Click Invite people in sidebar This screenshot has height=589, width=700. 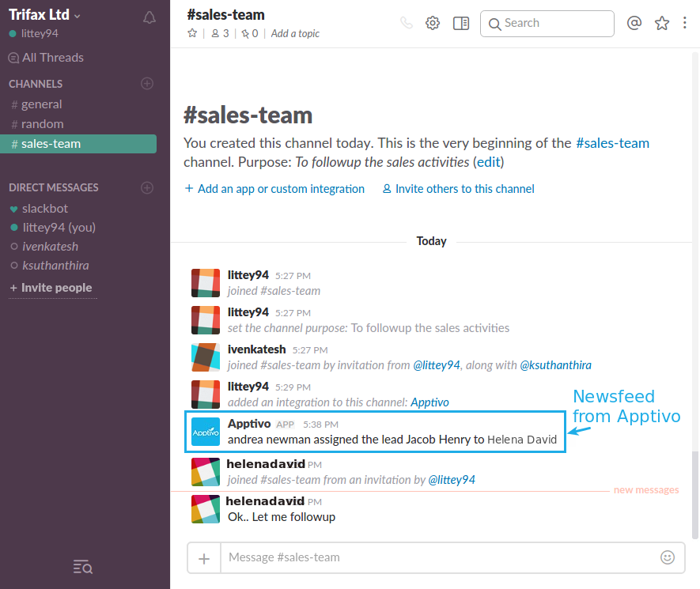pyautogui.click(x=51, y=288)
